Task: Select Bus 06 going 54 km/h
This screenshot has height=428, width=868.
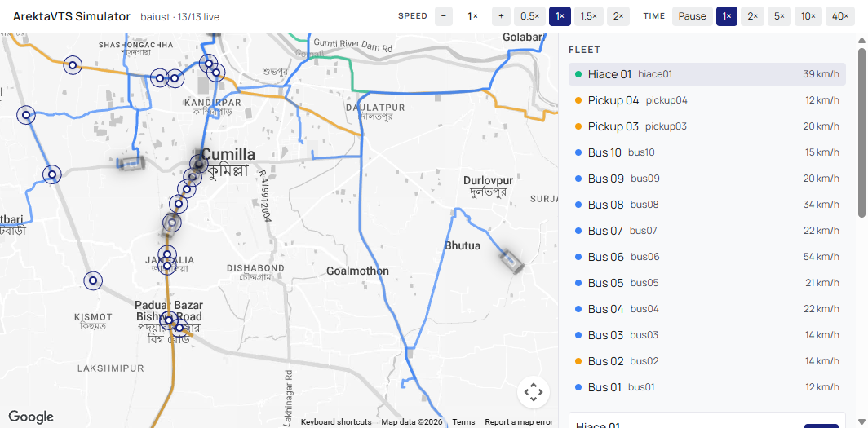Action: (x=707, y=257)
